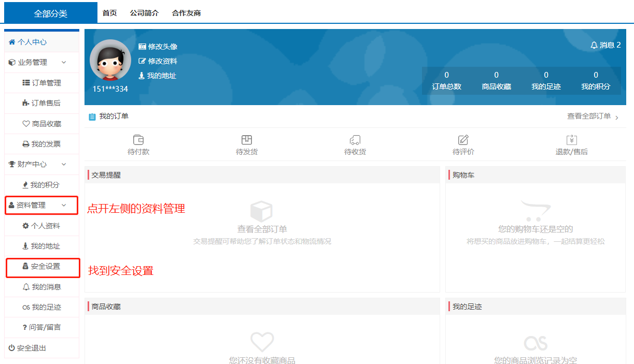Click 查看全部订单 text in 交易提醒 panel
Viewport: 634px width, 364px height.
(x=262, y=229)
